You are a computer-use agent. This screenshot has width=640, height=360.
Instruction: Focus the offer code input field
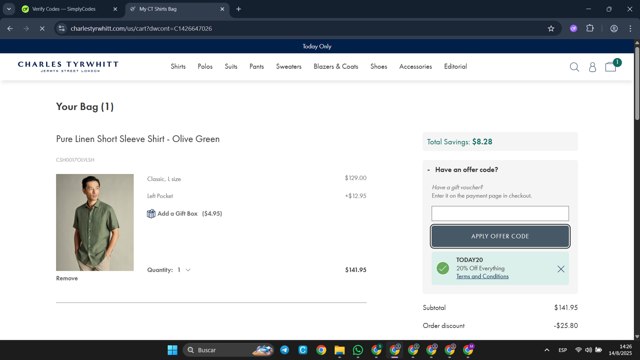click(500, 213)
